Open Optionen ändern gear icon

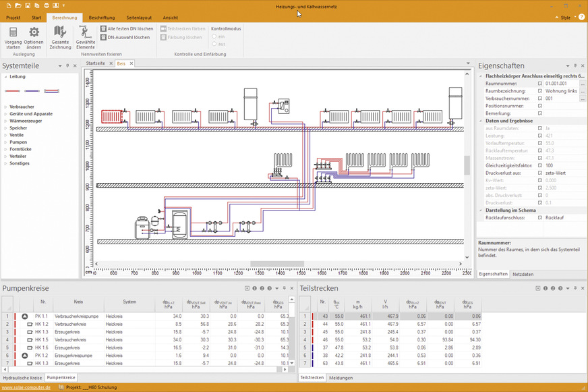click(34, 33)
